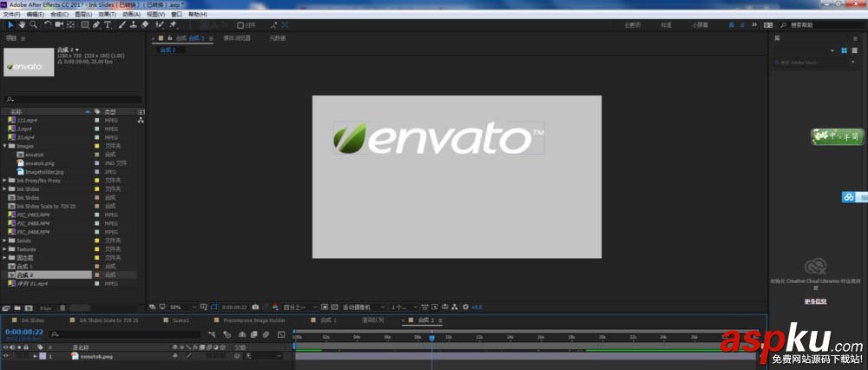Select the Rotation tool

(x=48, y=25)
